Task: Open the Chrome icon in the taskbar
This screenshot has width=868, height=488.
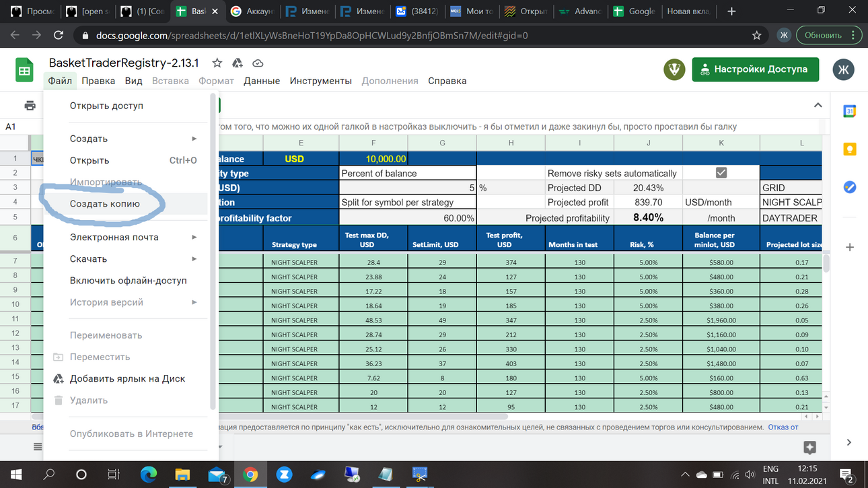Action: click(x=250, y=474)
